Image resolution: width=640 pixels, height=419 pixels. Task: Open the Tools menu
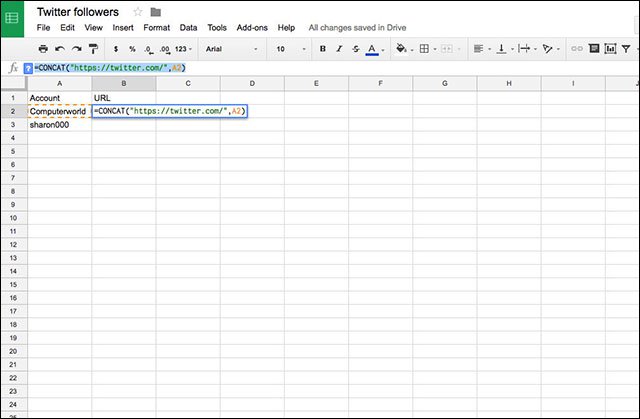217,28
